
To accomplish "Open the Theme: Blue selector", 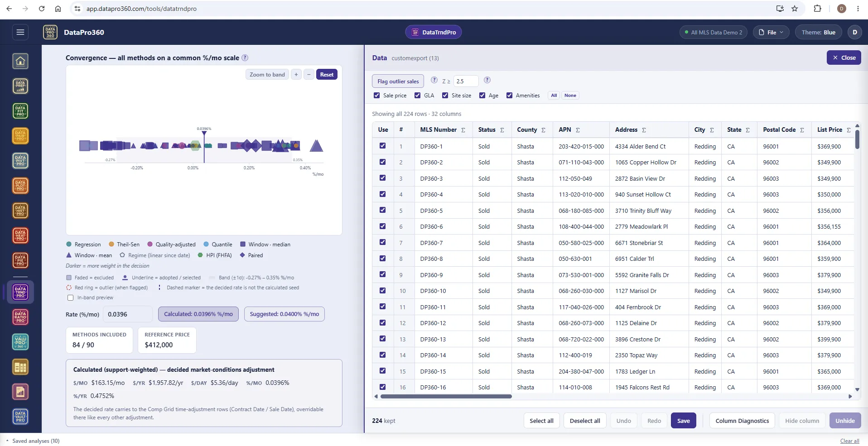I will (x=818, y=32).
